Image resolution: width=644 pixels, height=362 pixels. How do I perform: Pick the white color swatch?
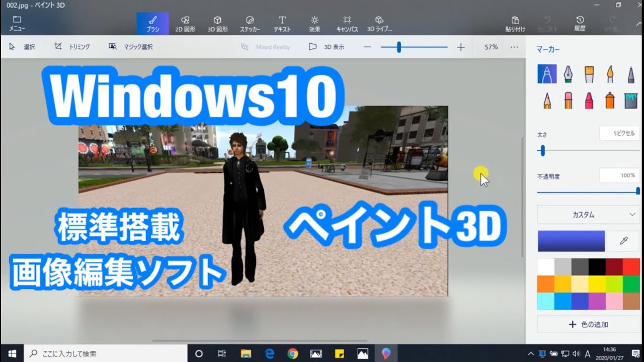(546, 266)
